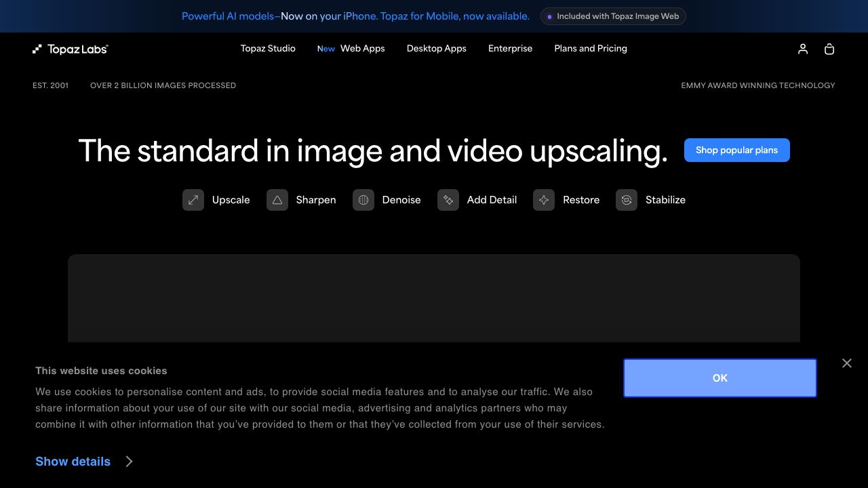Click the Restore star icon

544,200
